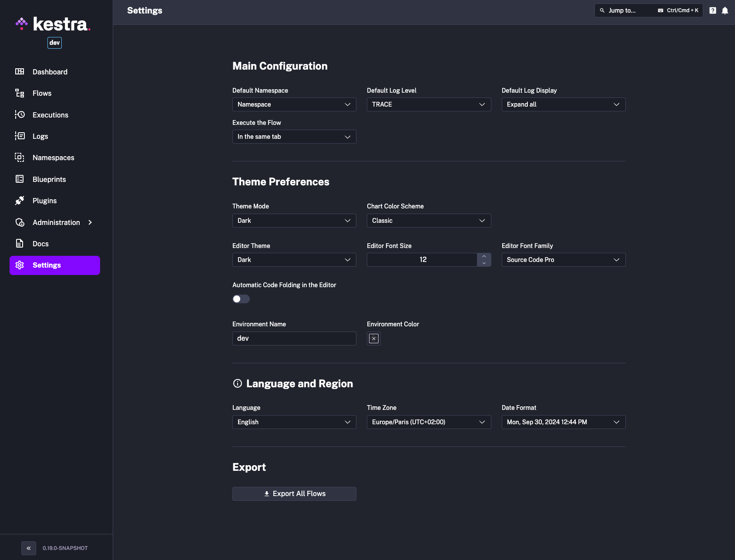The width and height of the screenshot is (735, 560).
Task: Open notifications bell
Action: point(725,10)
